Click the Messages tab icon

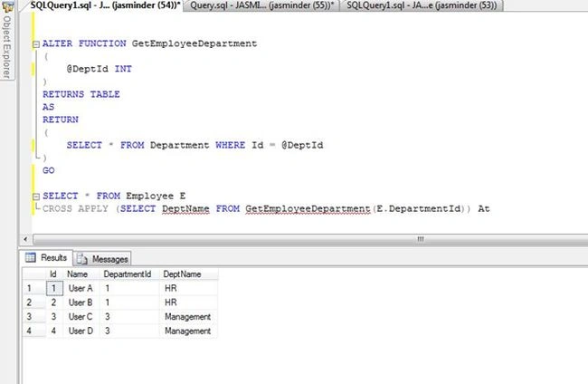81,259
